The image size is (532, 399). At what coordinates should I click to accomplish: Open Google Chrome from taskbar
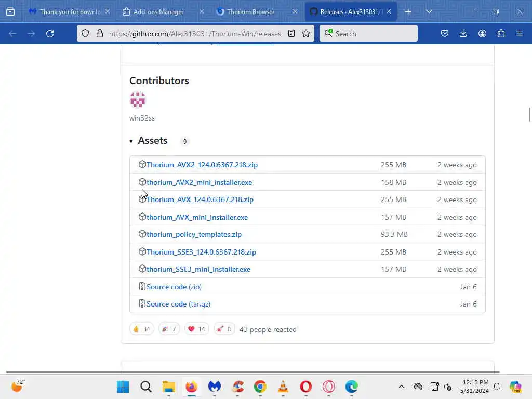tap(260, 387)
